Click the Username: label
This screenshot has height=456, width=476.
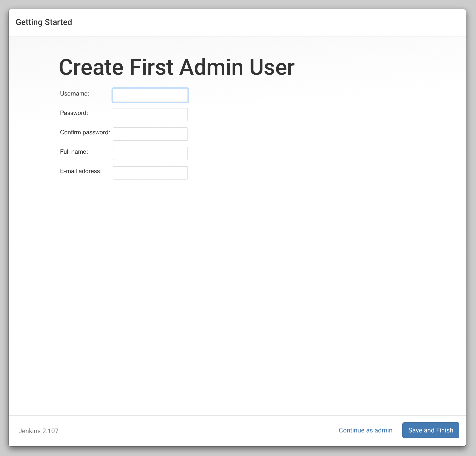click(75, 94)
